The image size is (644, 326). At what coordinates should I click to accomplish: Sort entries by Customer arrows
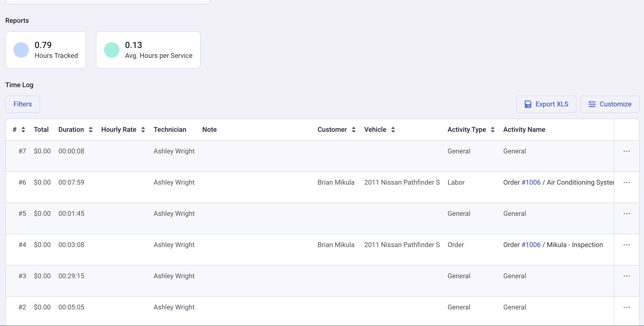(353, 129)
